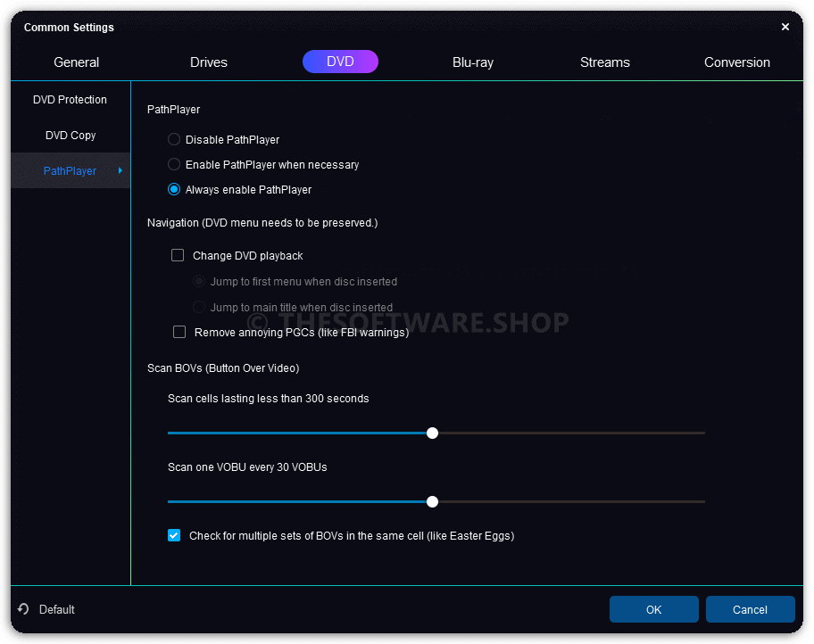The width and height of the screenshot is (814, 644).
Task: Click the Default reset label
Action: pyautogui.click(x=56, y=609)
